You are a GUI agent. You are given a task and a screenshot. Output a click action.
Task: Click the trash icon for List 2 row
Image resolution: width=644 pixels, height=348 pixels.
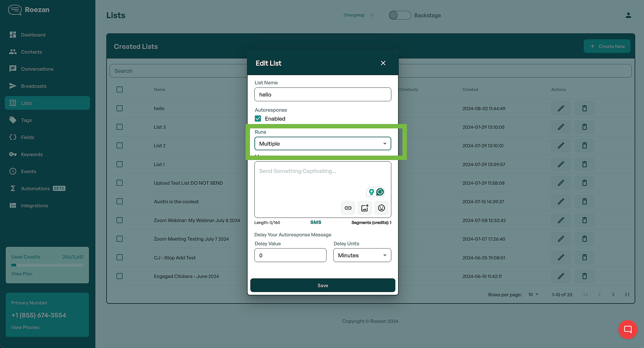tap(584, 145)
